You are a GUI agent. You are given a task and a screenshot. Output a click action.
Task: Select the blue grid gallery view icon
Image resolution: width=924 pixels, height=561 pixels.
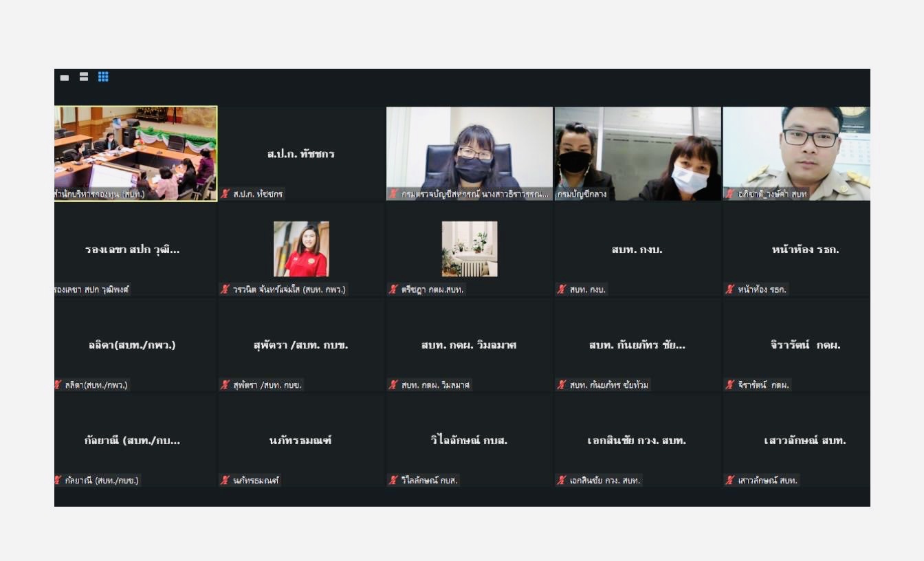pos(103,77)
